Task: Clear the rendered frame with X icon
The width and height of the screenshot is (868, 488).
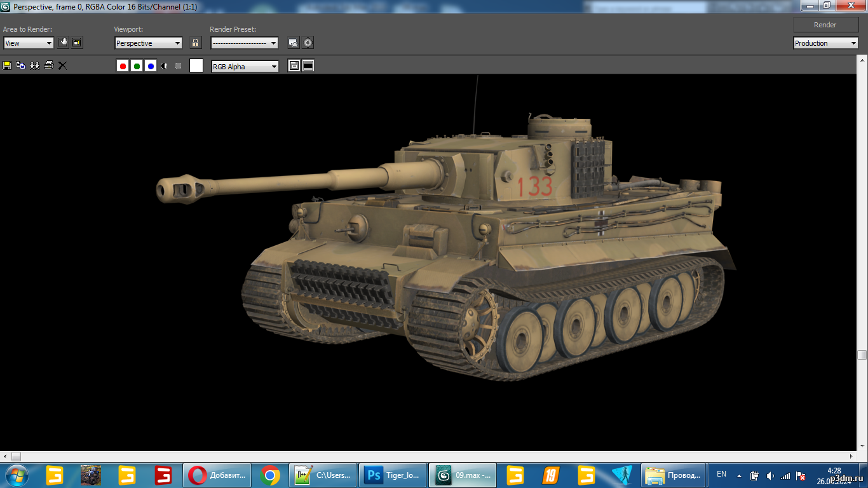Action: point(62,65)
